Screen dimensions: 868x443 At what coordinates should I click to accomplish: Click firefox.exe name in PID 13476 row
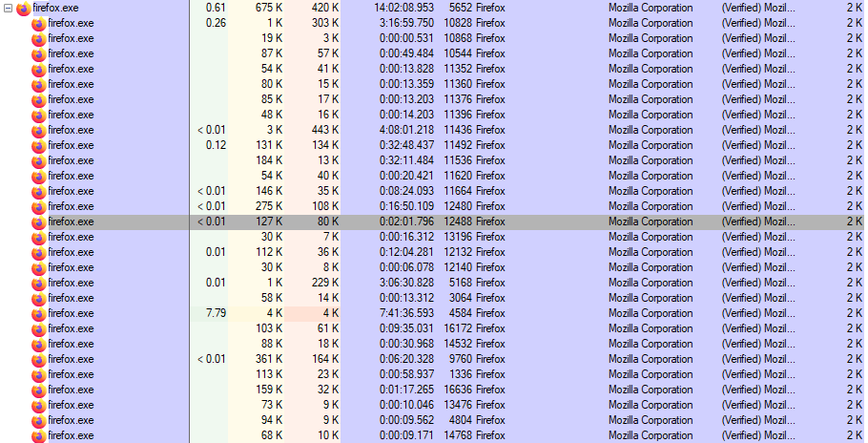pyautogui.click(x=71, y=405)
